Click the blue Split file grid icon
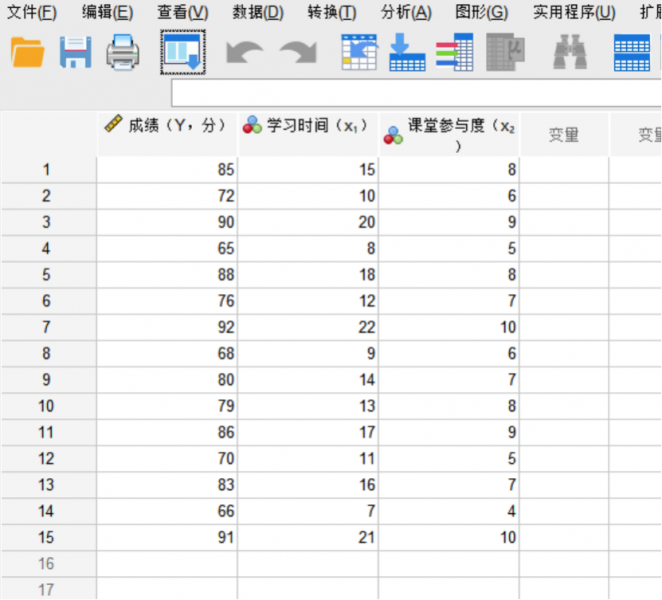Image resolution: width=662 pixels, height=600 pixels. (632, 52)
